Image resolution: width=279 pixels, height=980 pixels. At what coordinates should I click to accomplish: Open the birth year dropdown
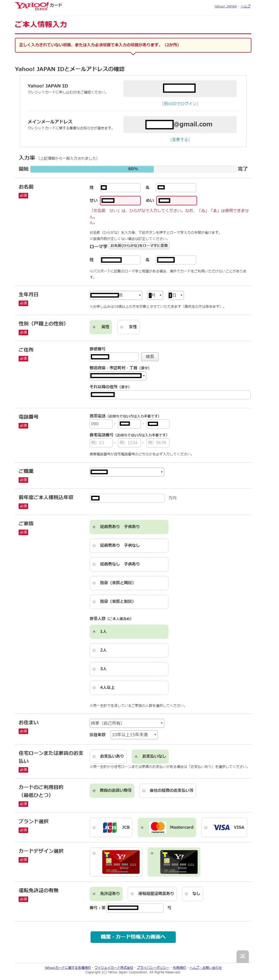pyautogui.click(x=116, y=295)
